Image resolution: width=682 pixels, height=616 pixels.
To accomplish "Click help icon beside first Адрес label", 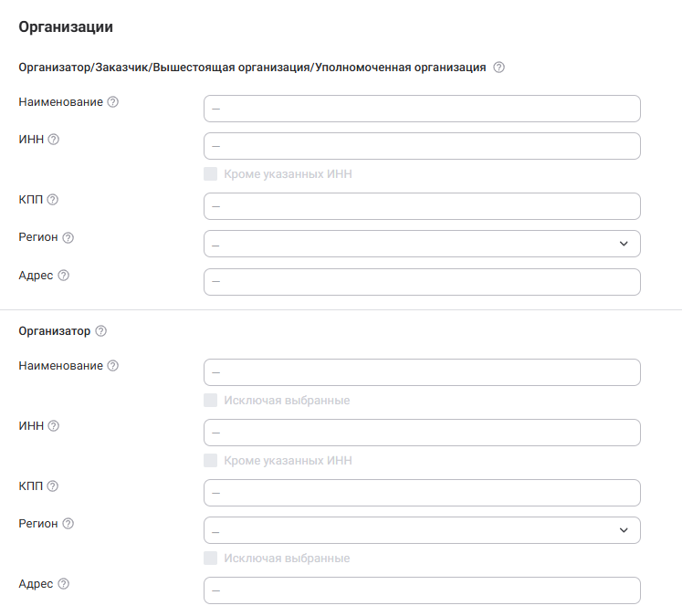I will point(64,276).
